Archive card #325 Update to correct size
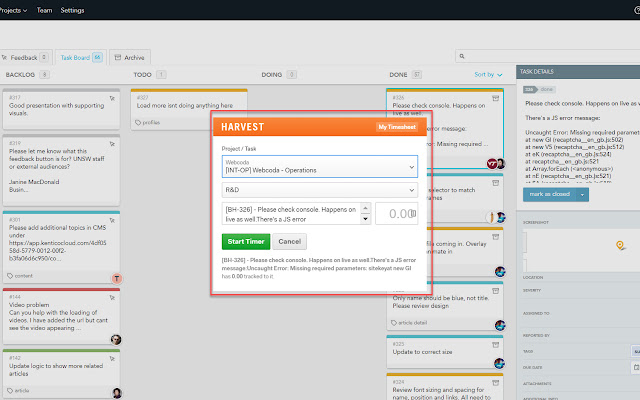The image size is (640, 400). 496,345
